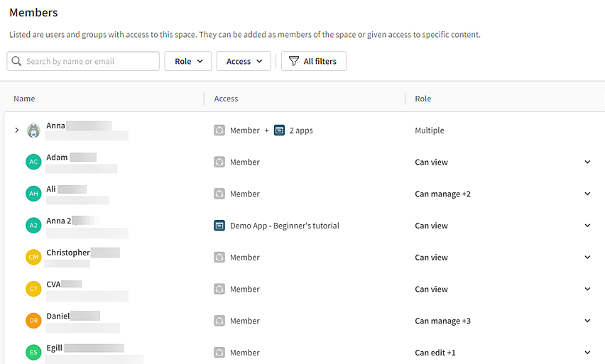Open Egill's 'Can edit +1' role dropdown
This screenshot has height=364, width=605.
[x=587, y=353]
